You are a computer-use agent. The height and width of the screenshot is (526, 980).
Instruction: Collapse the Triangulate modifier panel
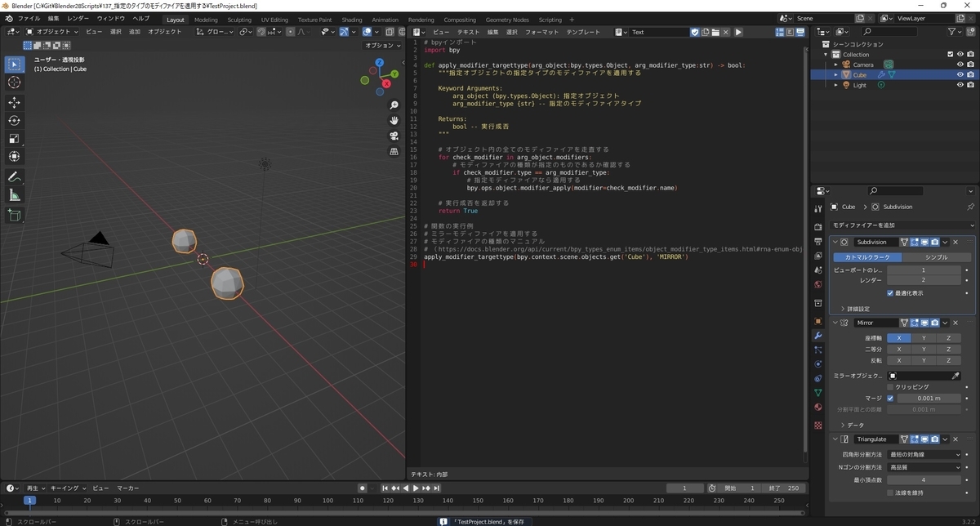[835, 439]
